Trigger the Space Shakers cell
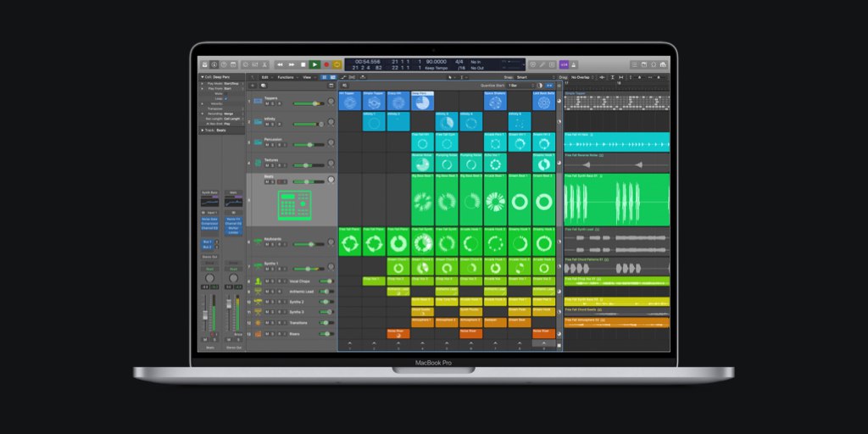 point(495,101)
